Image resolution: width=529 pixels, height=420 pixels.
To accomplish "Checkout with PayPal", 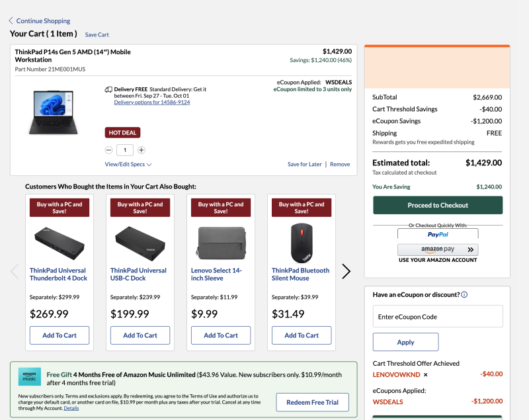I will (438, 233).
